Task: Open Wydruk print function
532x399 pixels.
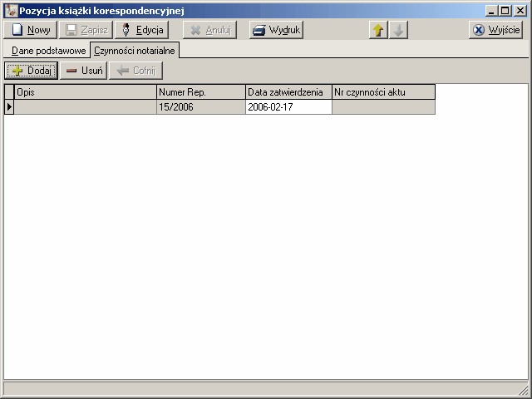Action: (x=276, y=30)
